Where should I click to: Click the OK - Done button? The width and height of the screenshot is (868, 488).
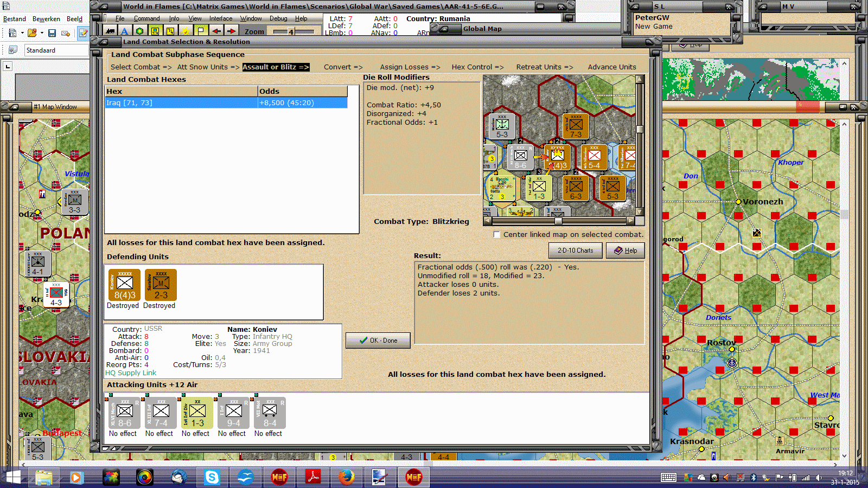pos(378,341)
